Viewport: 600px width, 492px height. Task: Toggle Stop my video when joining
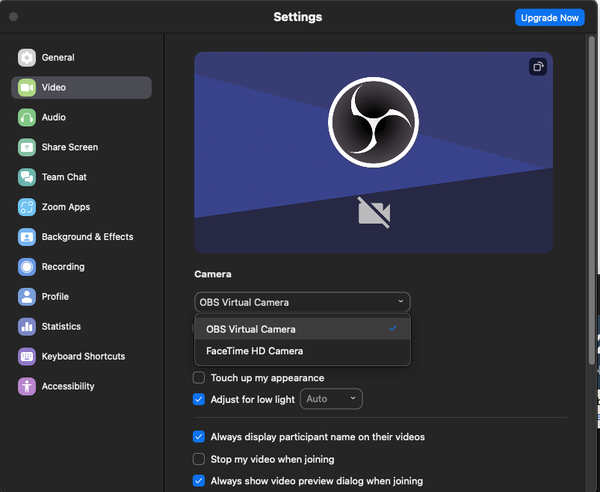[199, 459]
